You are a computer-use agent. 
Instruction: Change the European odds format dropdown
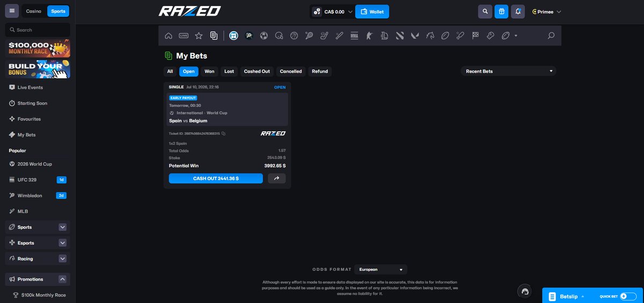point(380,269)
